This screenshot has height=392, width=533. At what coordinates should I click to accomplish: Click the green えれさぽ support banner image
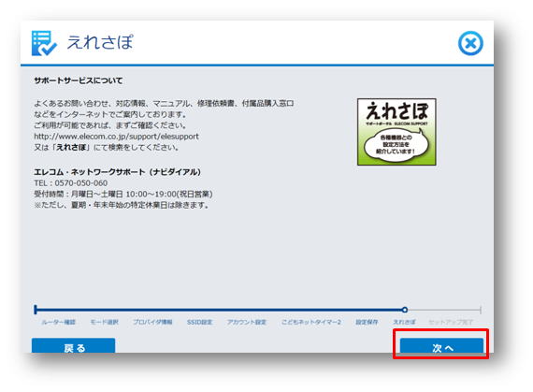pos(396,132)
